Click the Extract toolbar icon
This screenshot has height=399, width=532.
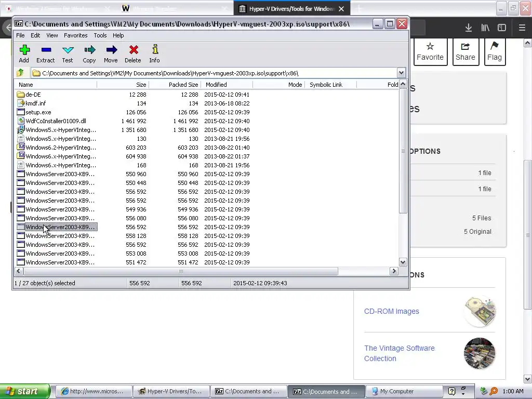click(x=46, y=50)
